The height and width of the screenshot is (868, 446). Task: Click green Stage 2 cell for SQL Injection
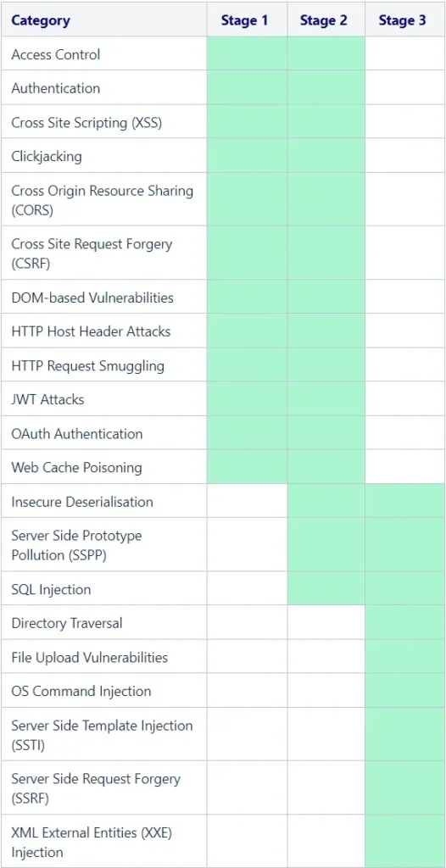coord(326,588)
